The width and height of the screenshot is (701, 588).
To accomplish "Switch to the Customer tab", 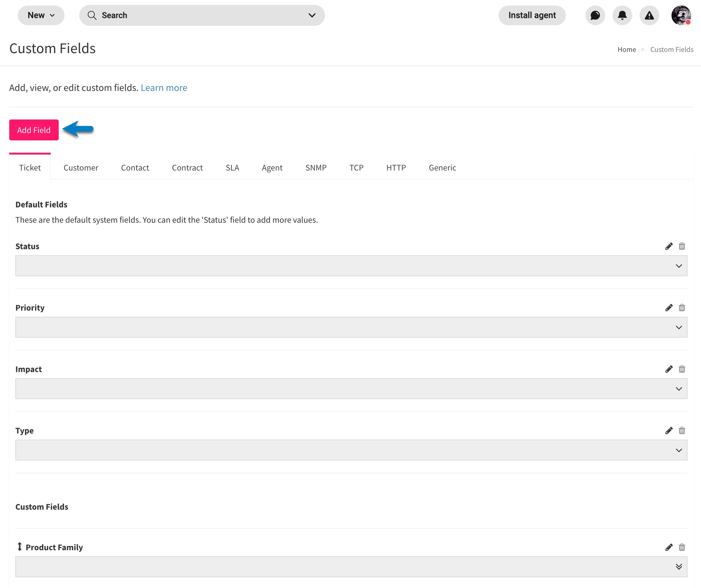I will click(x=80, y=168).
